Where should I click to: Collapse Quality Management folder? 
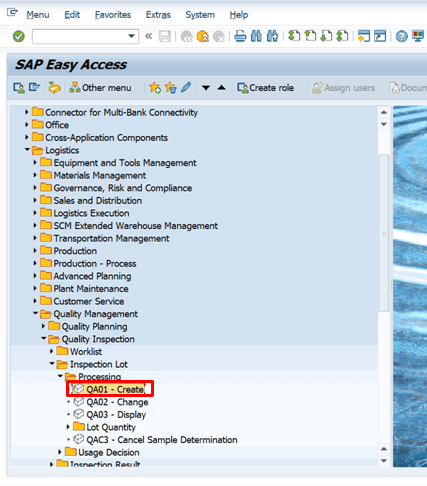point(35,313)
